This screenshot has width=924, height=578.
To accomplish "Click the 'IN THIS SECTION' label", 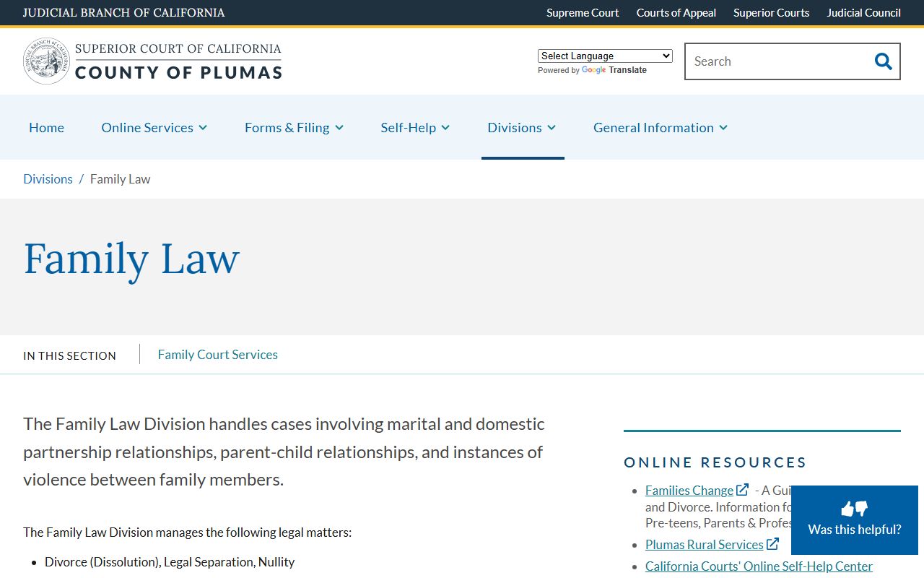I will pyautogui.click(x=69, y=355).
